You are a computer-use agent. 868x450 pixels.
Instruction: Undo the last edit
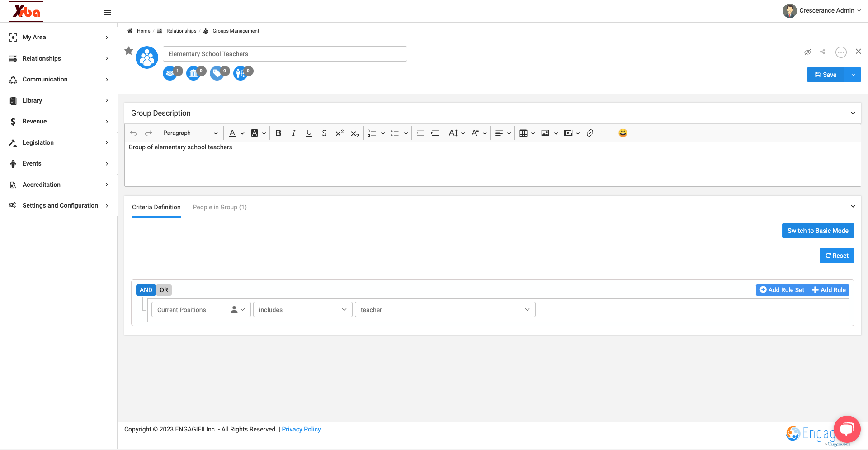click(x=133, y=133)
